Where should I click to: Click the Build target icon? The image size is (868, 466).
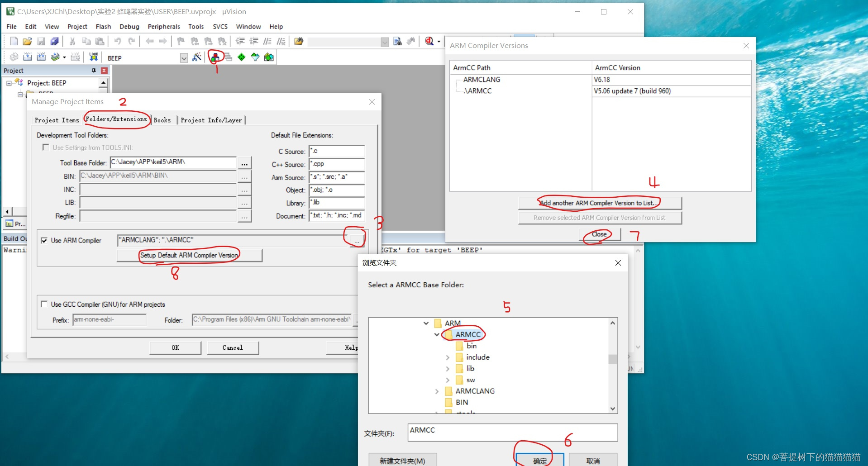tap(28, 57)
